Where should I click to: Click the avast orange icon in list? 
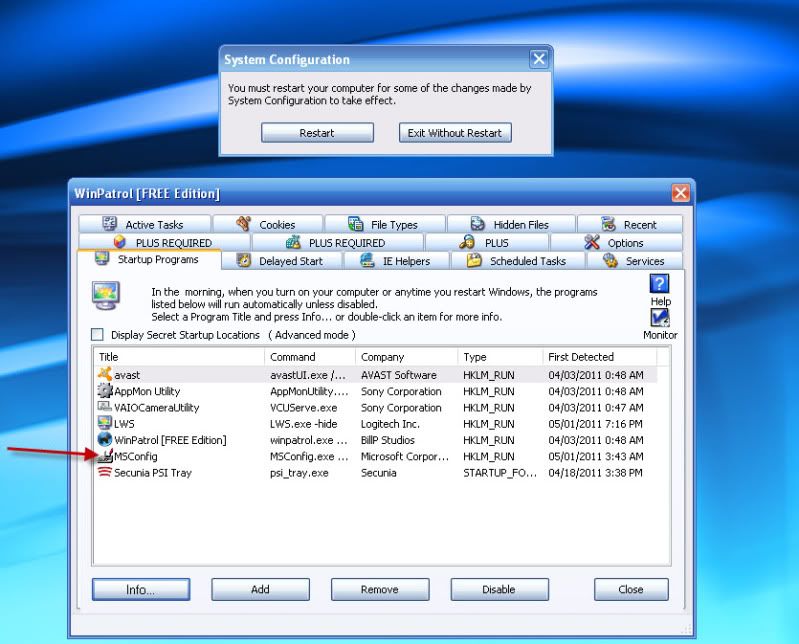(105, 374)
